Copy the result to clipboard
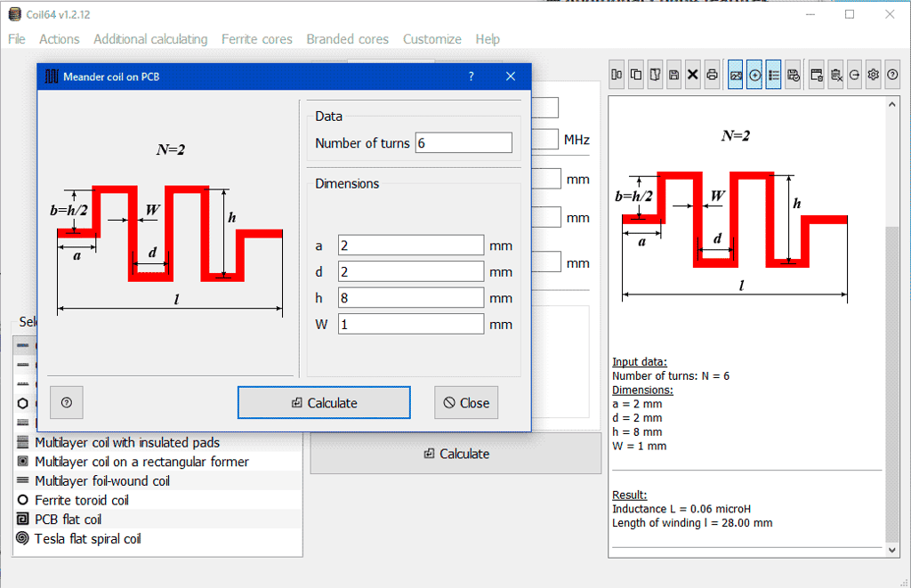Screen dimensions: 911x588 635,75
